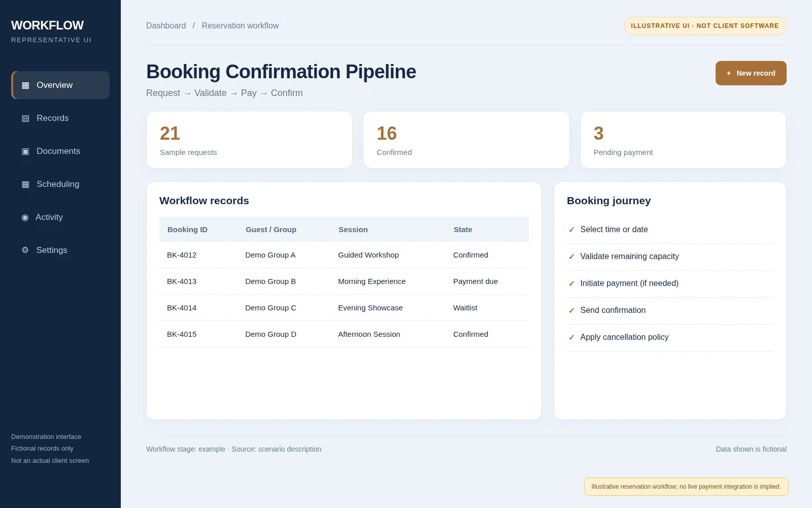Click the Documents icon in sidebar
Viewport: 812px width, 508px height.
point(25,151)
